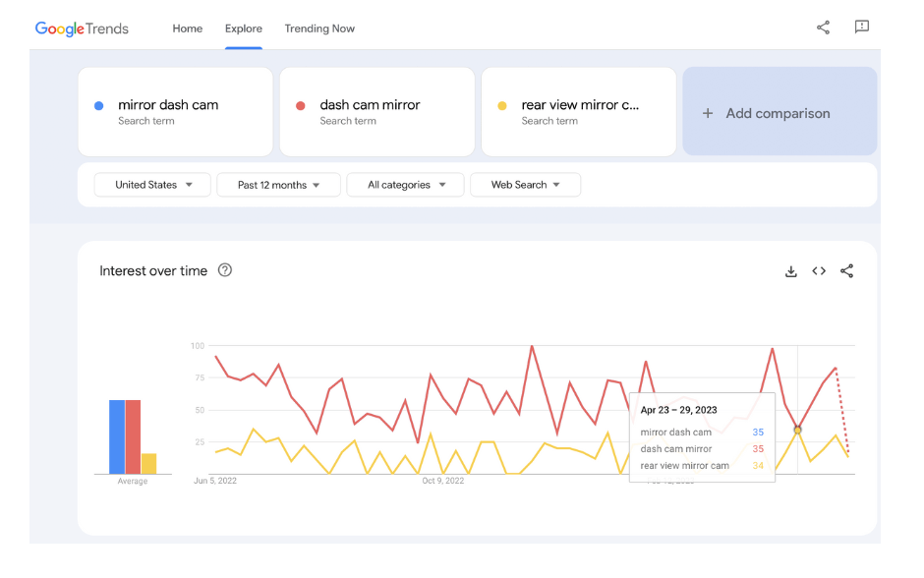Click the embed code icon for the chart
This screenshot has height=578, width=924.
(819, 271)
